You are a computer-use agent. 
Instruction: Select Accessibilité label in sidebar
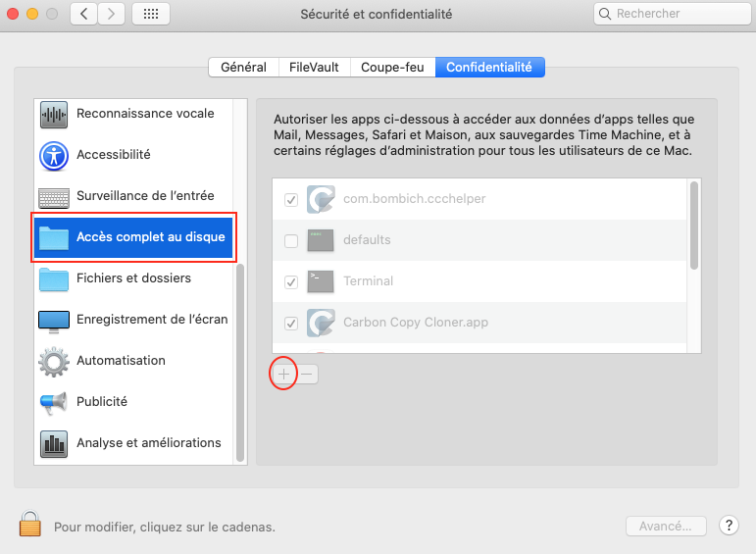[114, 154]
